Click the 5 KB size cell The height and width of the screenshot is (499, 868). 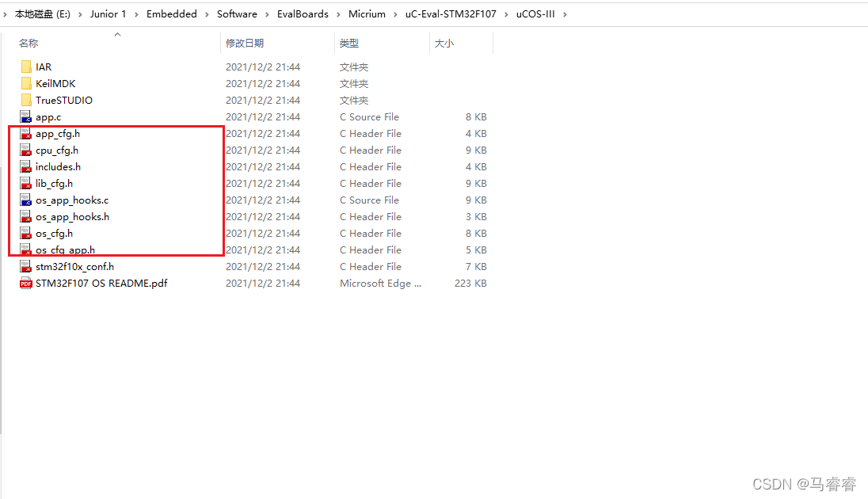476,249
